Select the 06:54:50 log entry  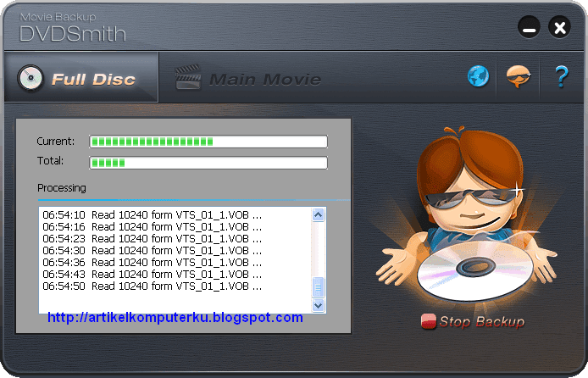[153, 286]
